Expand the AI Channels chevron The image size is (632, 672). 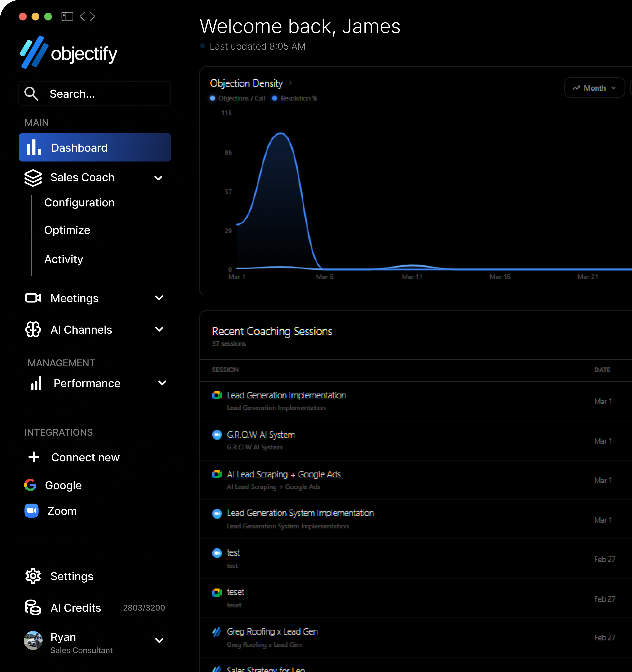[x=159, y=329]
